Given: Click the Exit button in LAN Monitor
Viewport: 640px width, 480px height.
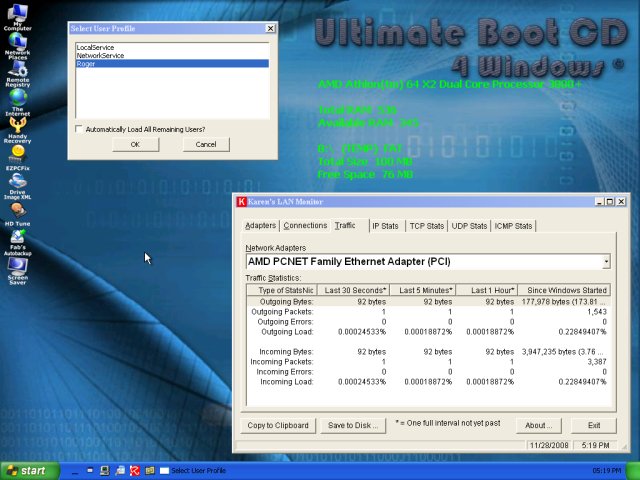Looking at the screenshot, I should pyautogui.click(x=594, y=425).
